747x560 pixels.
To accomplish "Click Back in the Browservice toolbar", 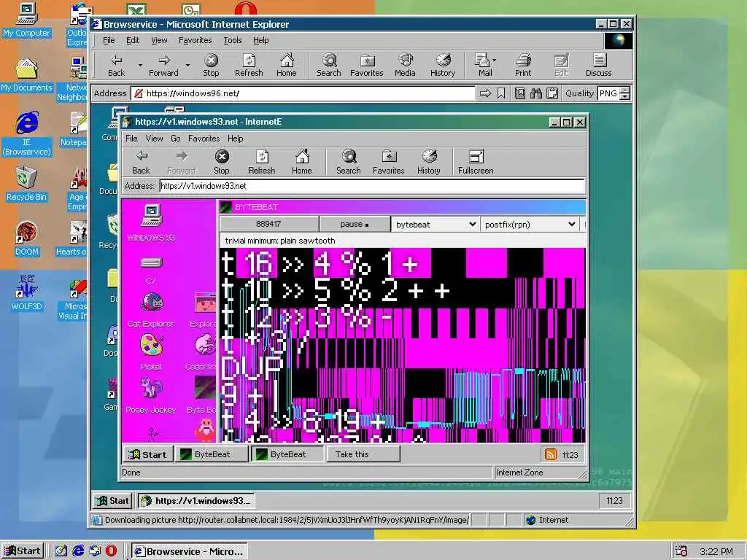I will tap(116, 65).
